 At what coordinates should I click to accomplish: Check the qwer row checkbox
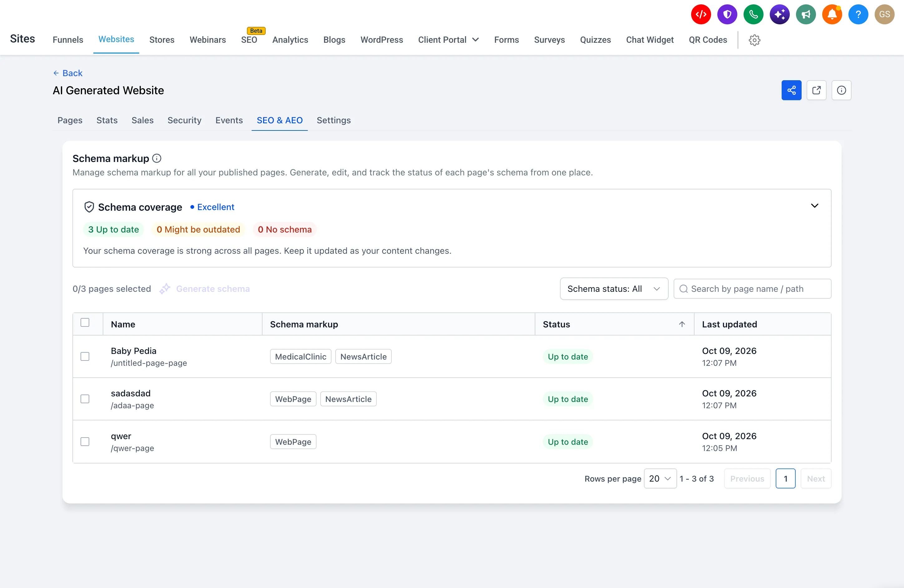point(85,441)
